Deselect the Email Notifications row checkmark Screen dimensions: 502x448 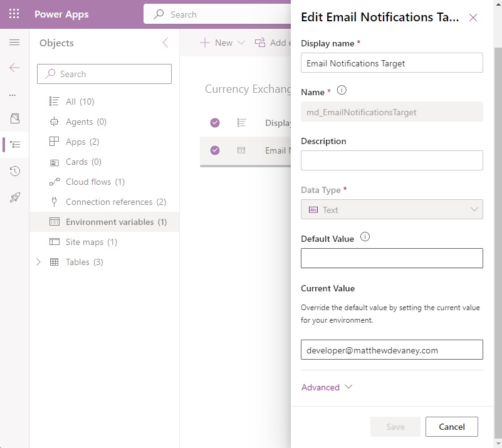tap(215, 150)
